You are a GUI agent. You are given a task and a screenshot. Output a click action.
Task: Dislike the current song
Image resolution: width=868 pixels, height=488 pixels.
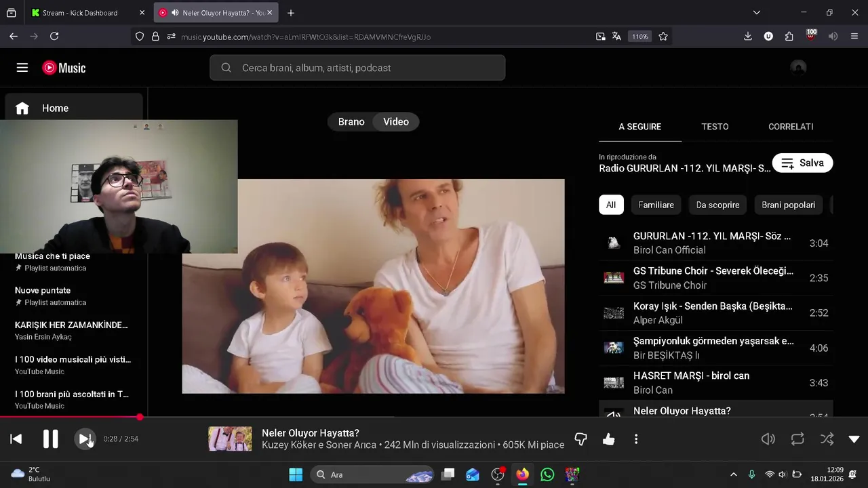click(580, 439)
